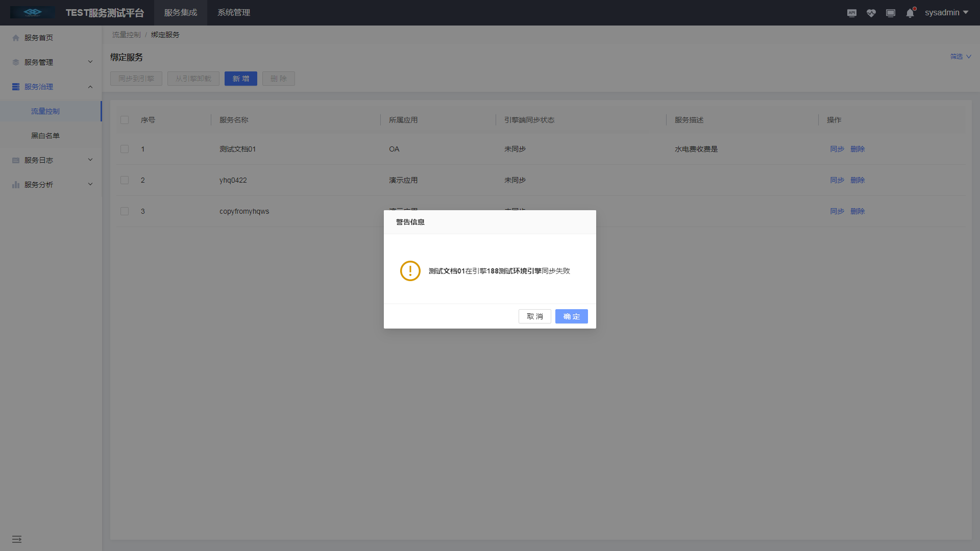980x551 pixels.
Task: Switch to the 系统管理 top menu
Action: 233,12
